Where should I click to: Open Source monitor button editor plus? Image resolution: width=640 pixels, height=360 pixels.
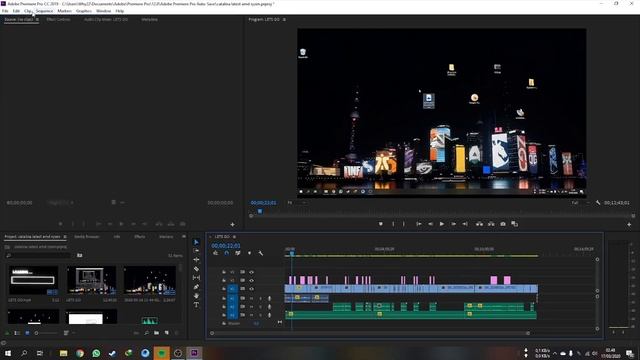coord(232,224)
